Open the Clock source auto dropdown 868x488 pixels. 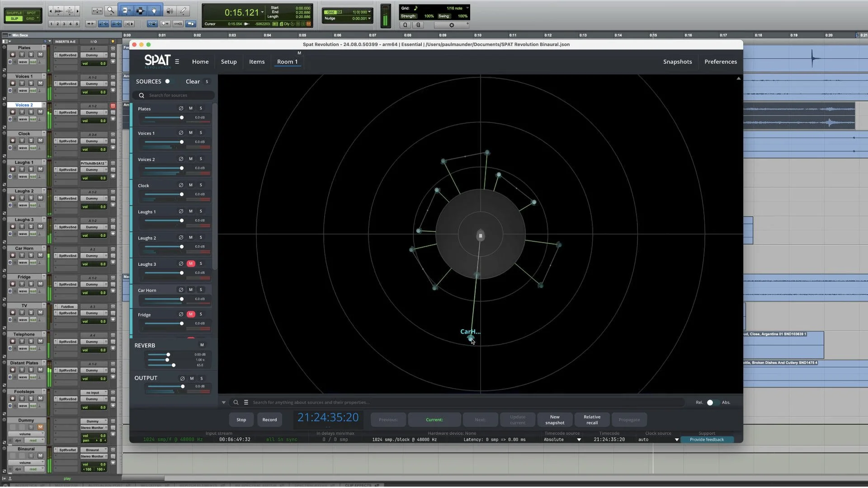click(x=677, y=440)
